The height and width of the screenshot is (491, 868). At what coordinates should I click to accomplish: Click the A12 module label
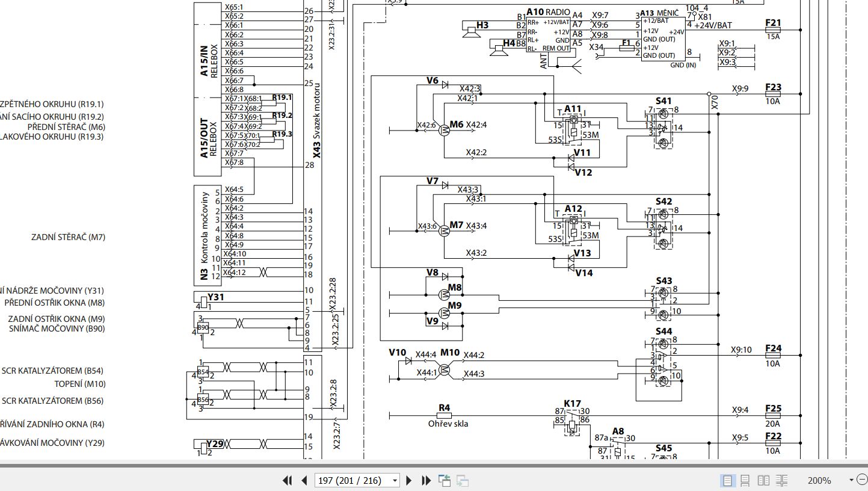tap(573, 209)
